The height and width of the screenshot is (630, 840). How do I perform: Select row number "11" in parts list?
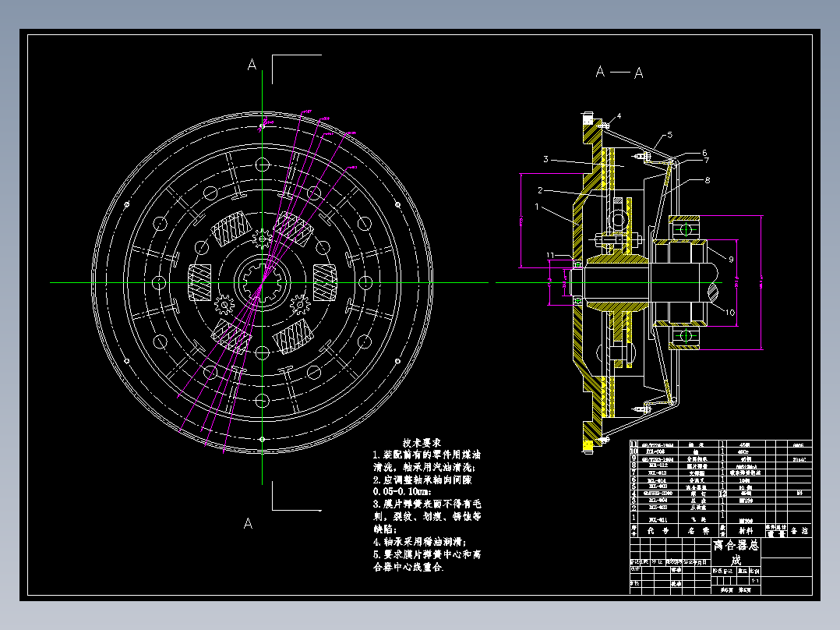(x=634, y=444)
